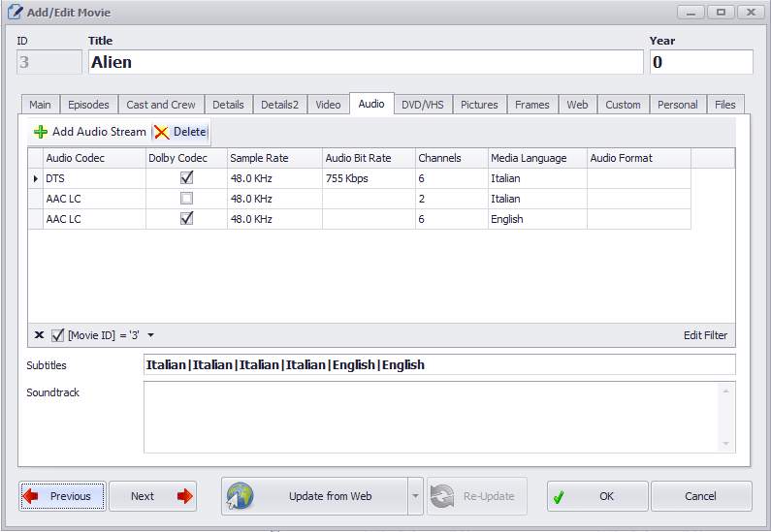Image resolution: width=771 pixels, height=532 pixels.
Task: Click the red right arrow Next icon
Action: (x=184, y=496)
